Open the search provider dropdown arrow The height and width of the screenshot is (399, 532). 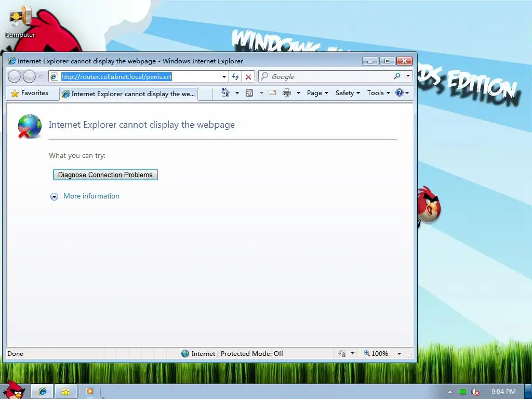408,76
